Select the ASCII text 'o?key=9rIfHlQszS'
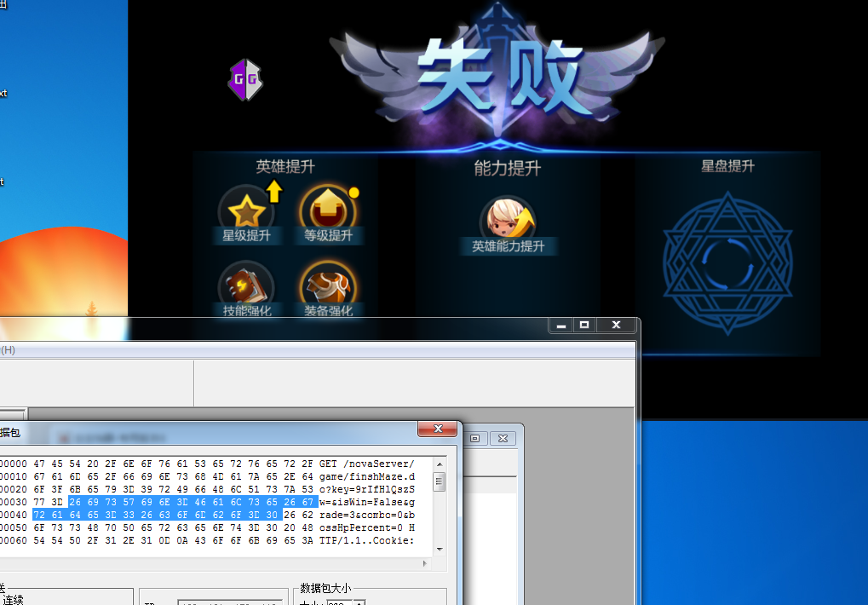The height and width of the screenshot is (605, 868). click(366, 489)
